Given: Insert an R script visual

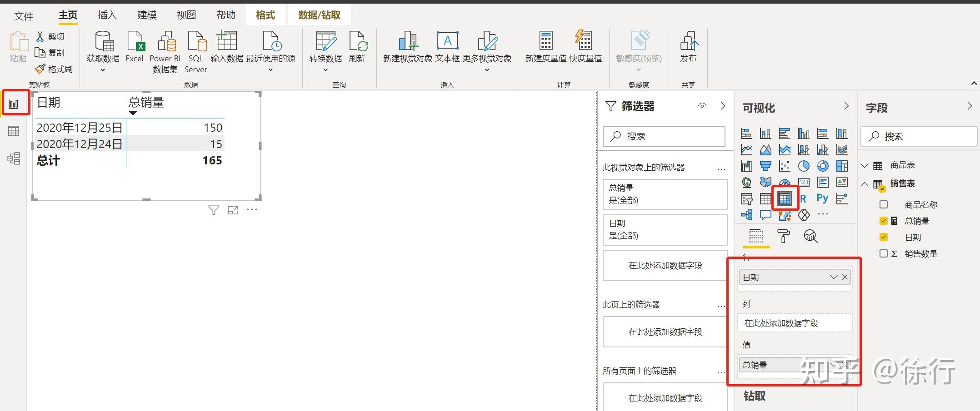Looking at the screenshot, I should coord(803,198).
